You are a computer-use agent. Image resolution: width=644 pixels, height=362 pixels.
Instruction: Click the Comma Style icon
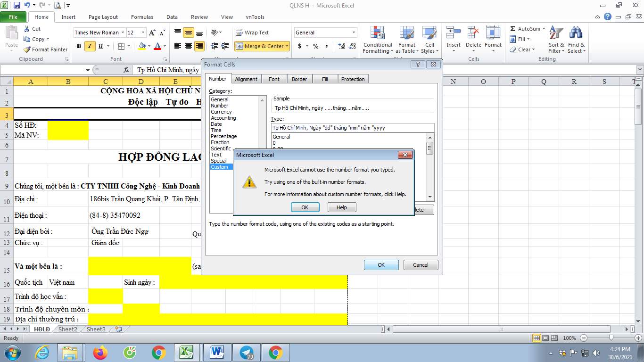(x=327, y=46)
